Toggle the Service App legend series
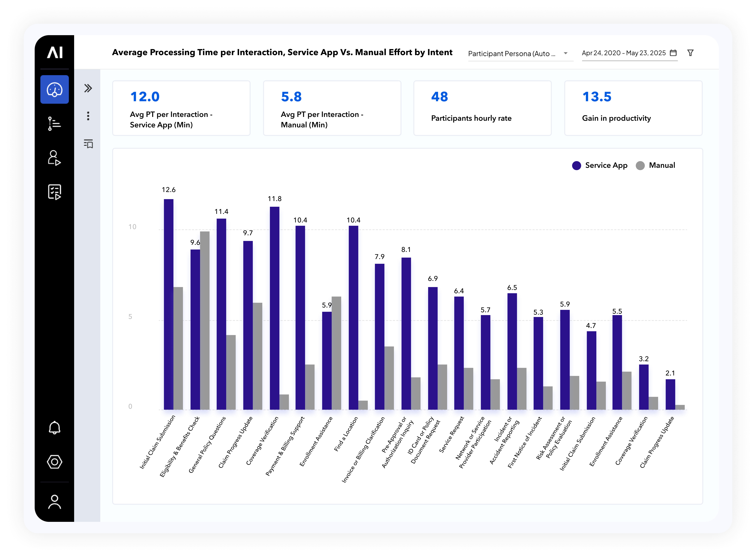 tap(600, 165)
